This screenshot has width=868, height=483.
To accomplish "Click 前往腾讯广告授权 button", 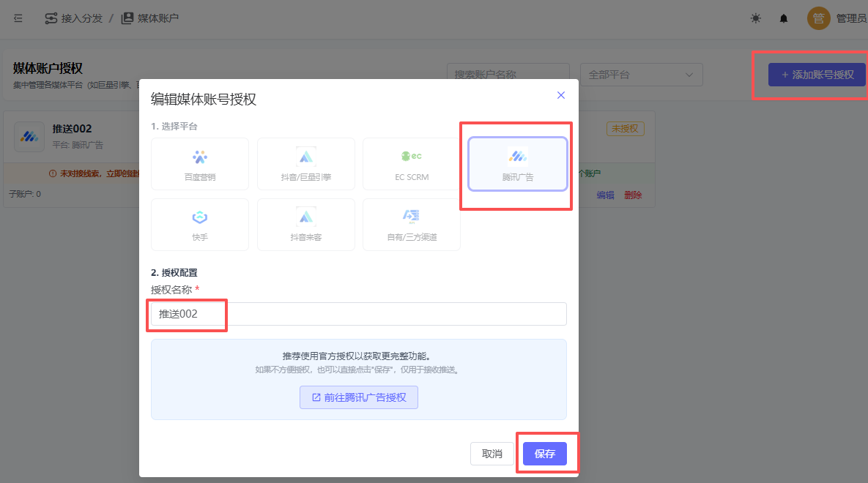I will point(359,397).
